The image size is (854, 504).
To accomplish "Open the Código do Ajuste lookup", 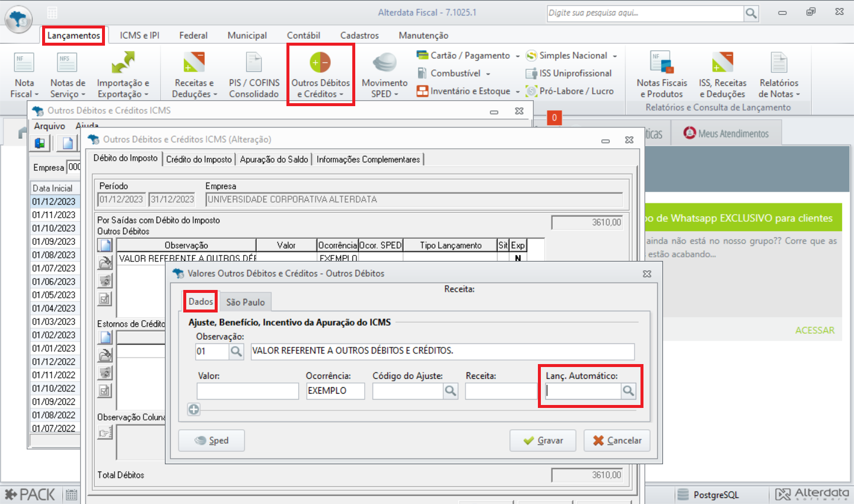I will [451, 391].
